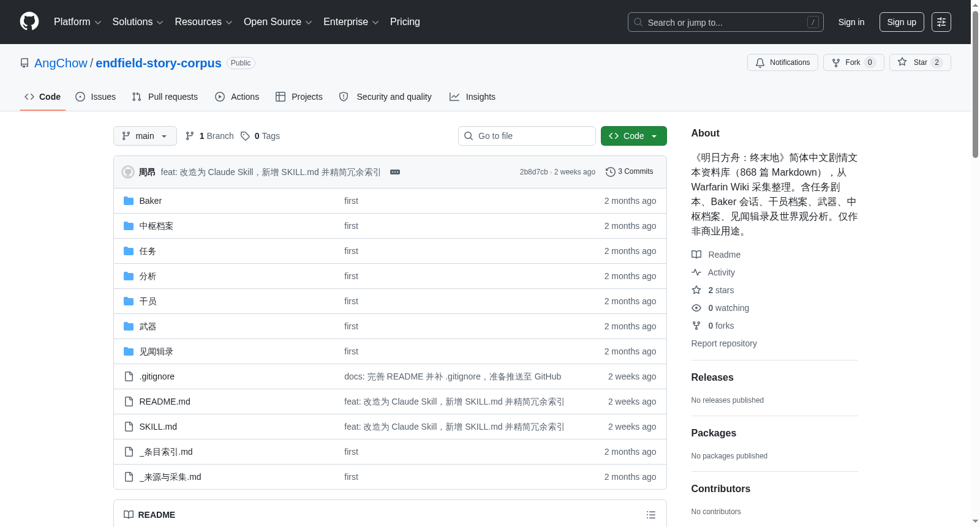Click the file icon next to _来源与采集.md
The width and height of the screenshot is (980, 527).
pos(129,477)
